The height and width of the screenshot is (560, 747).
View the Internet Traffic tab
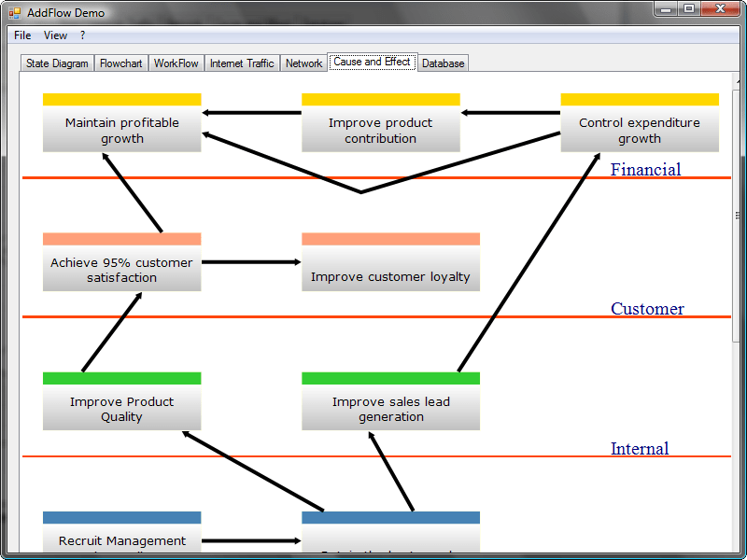point(242,63)
